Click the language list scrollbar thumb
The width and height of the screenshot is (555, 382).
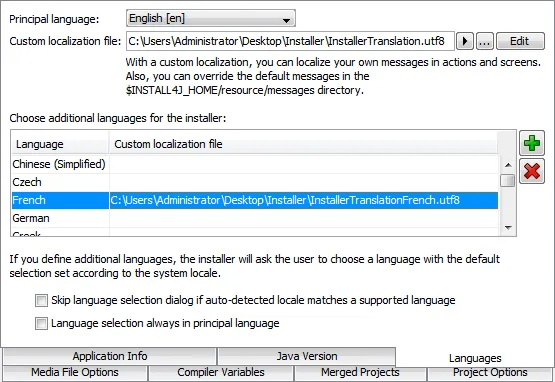pos(508,180)
